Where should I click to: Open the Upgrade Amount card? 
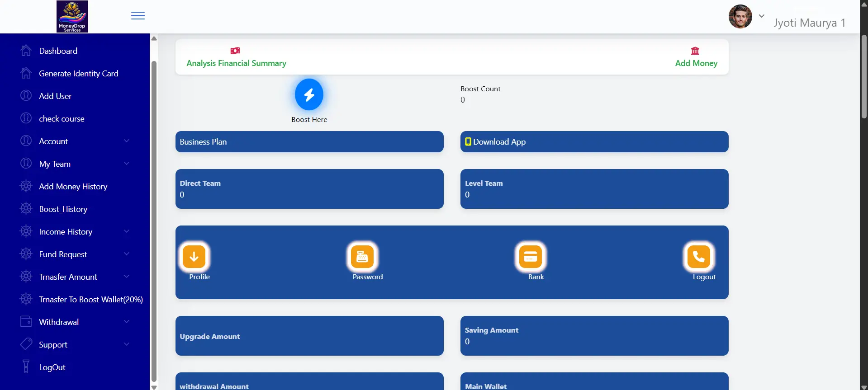tap(309, 336)
